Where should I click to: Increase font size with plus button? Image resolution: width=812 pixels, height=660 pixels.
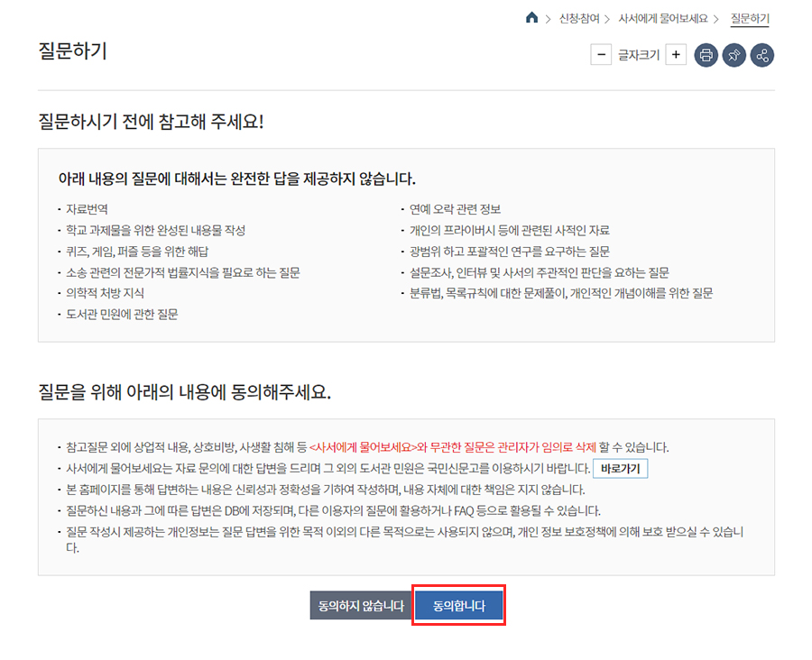[676, 55]
